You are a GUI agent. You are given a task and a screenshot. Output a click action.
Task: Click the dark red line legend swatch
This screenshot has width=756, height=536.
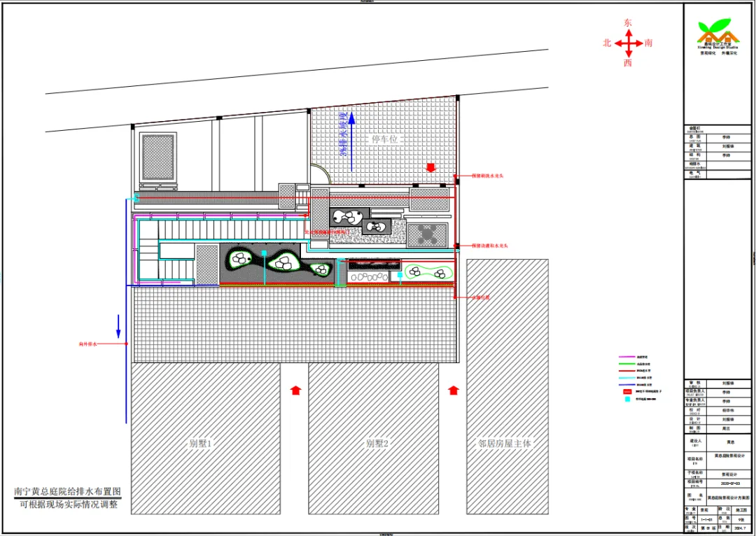(x=626, y=371)
